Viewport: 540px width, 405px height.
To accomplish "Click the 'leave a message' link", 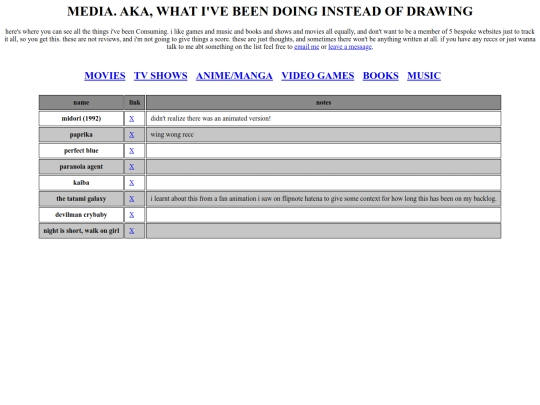I will point(350,47).
